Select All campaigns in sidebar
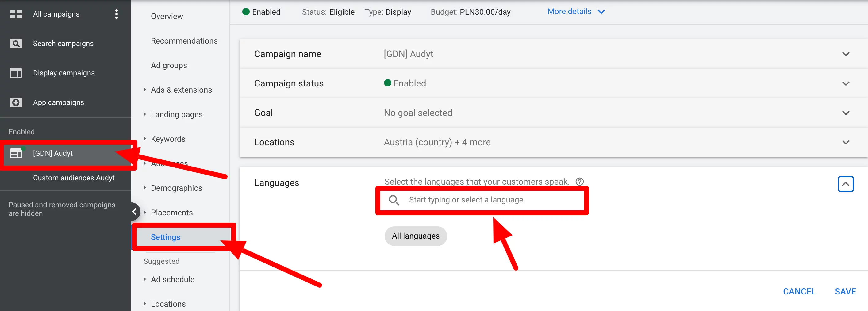This screenshot has height=311, width=868. (56, 14)
